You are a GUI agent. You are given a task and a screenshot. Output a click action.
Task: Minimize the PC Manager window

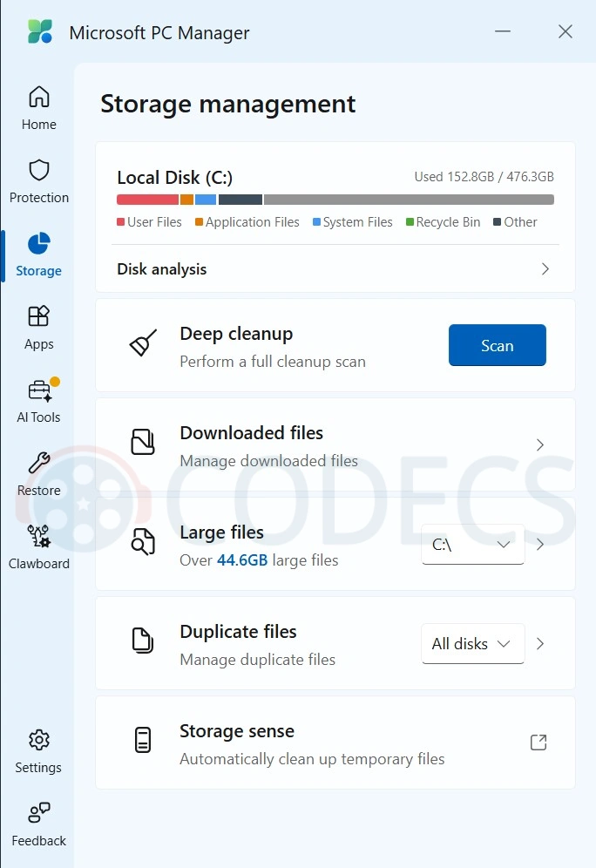click(503, 31)
